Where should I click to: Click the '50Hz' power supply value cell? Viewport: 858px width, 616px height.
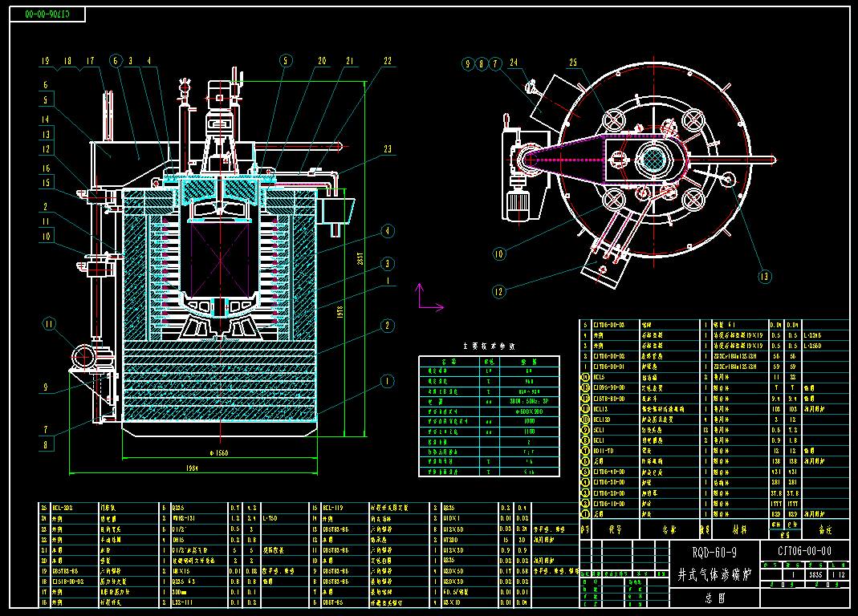(x=529, y=402)
